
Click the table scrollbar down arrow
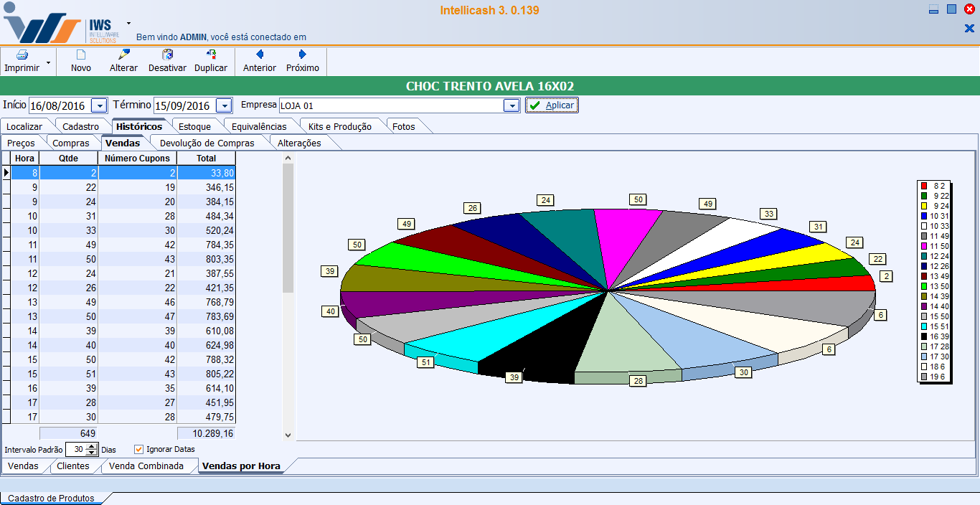click(288, 435)
